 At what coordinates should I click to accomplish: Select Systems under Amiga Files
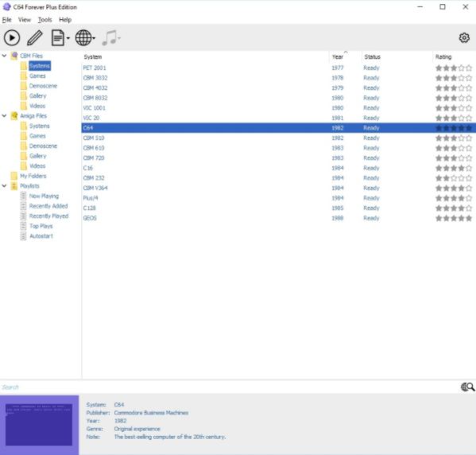coord(40,126)
